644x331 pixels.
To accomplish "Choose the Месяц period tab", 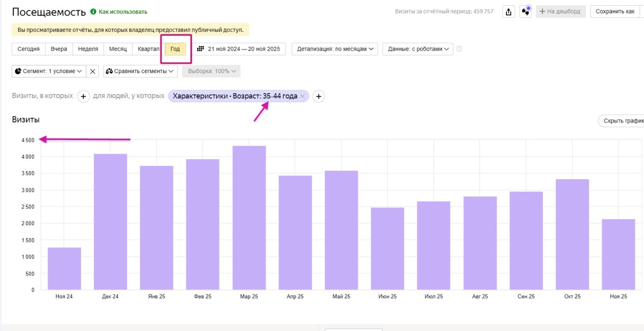I will pyautogui.click(x=118, y=49).
